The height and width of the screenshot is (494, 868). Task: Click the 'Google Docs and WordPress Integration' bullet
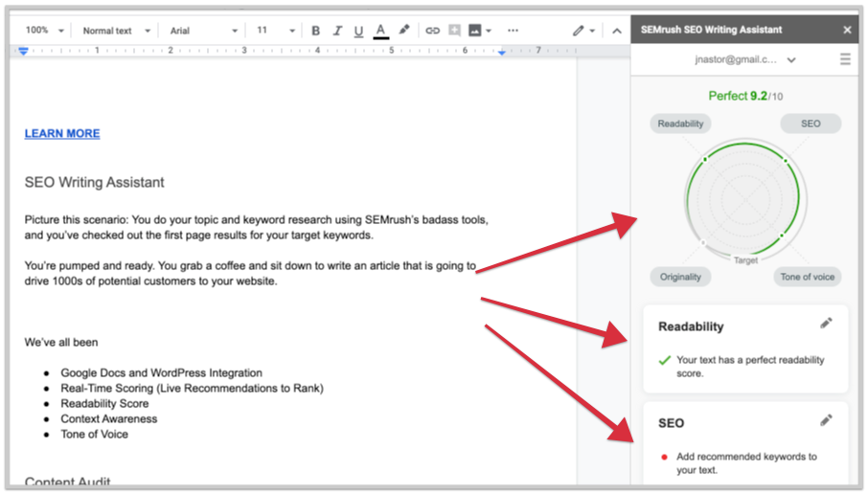tap(161, 372)
